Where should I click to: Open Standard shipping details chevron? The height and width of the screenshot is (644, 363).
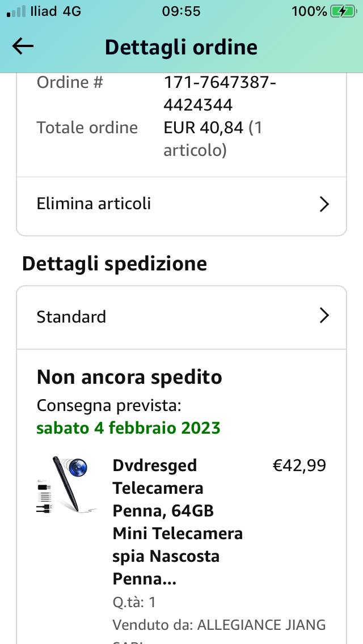[324, 316]
